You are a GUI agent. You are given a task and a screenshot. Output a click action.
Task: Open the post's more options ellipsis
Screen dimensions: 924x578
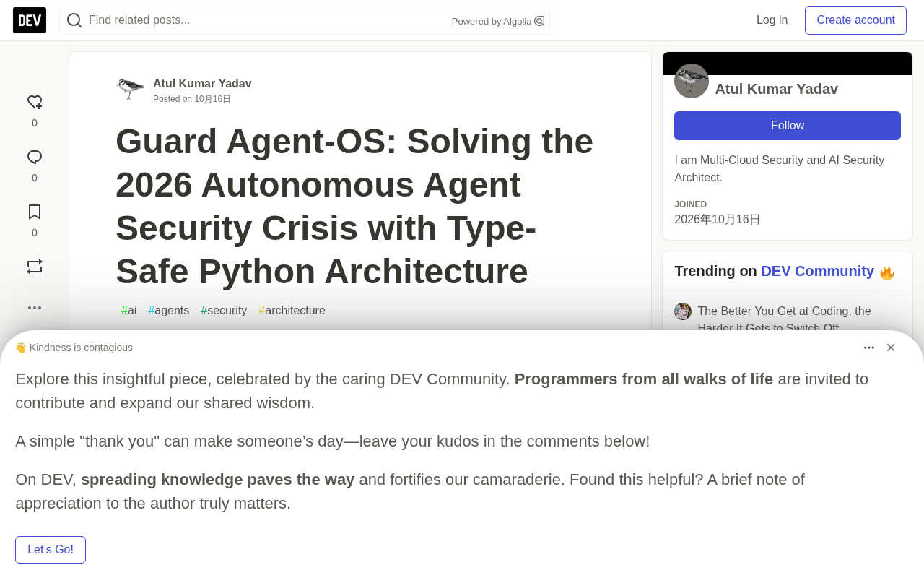[35, 308]
